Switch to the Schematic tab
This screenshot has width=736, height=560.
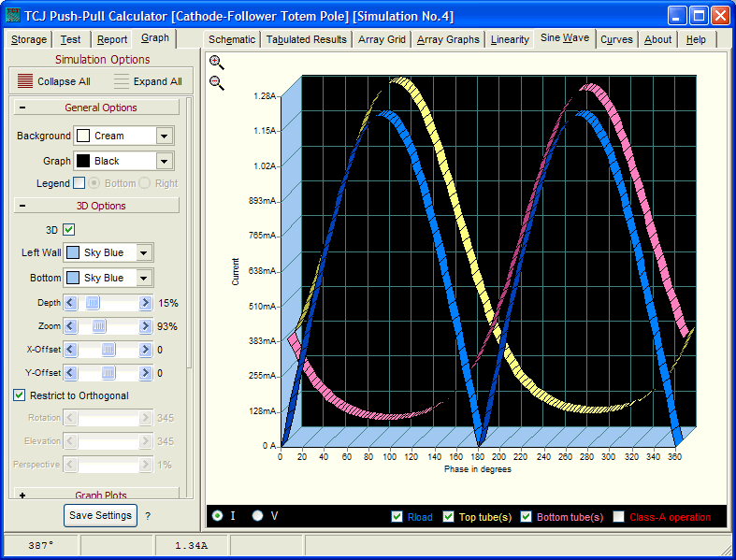(x=231, y=39)
